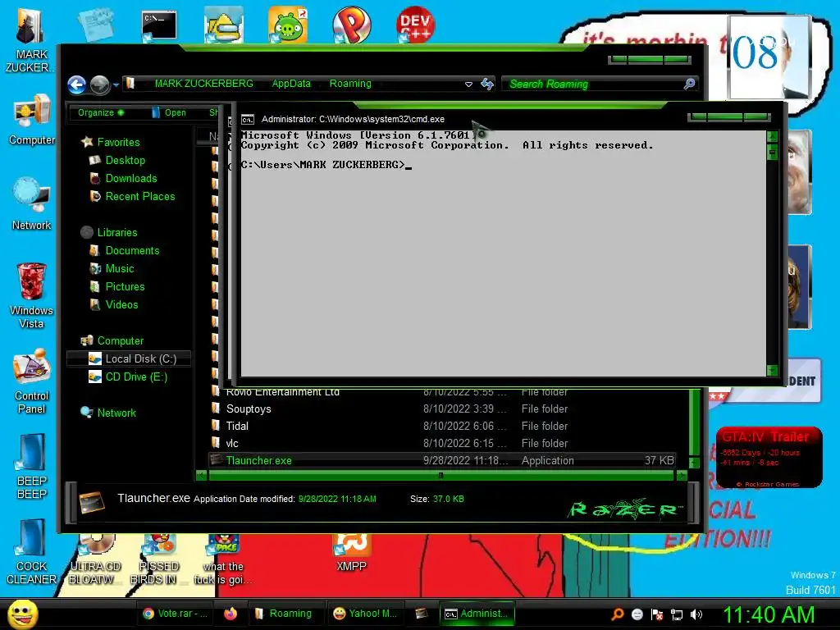The height and width of the screenshot is (630, 840).
Task: Open the XMPP desktop icon
Action: click(351, 552)
